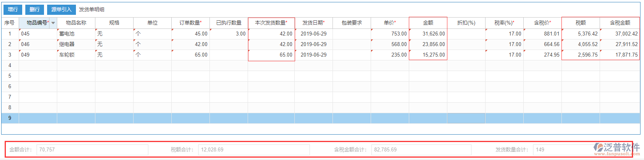Click the 增行 add-row button
This screenshot has width=644, height=160.
click(x=13, y=9)
